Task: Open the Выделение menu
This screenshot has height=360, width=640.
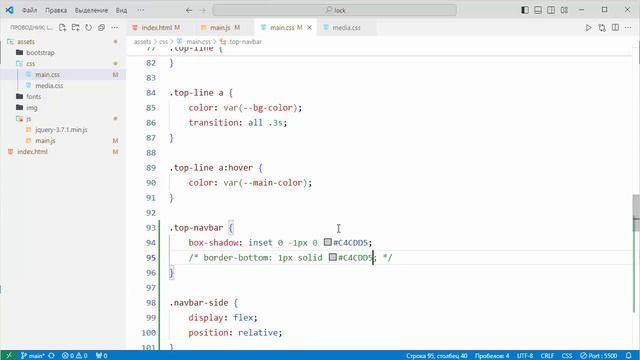Action: [91, 10]
